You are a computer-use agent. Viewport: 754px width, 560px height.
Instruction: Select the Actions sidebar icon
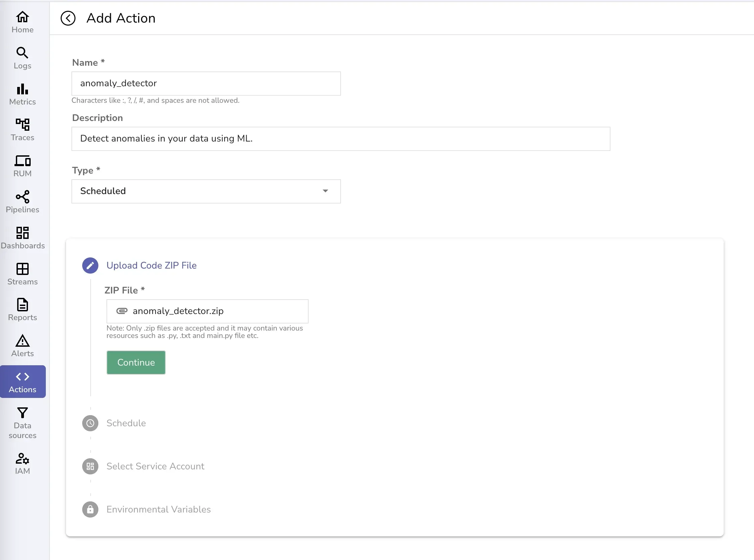tap(22, 382)
